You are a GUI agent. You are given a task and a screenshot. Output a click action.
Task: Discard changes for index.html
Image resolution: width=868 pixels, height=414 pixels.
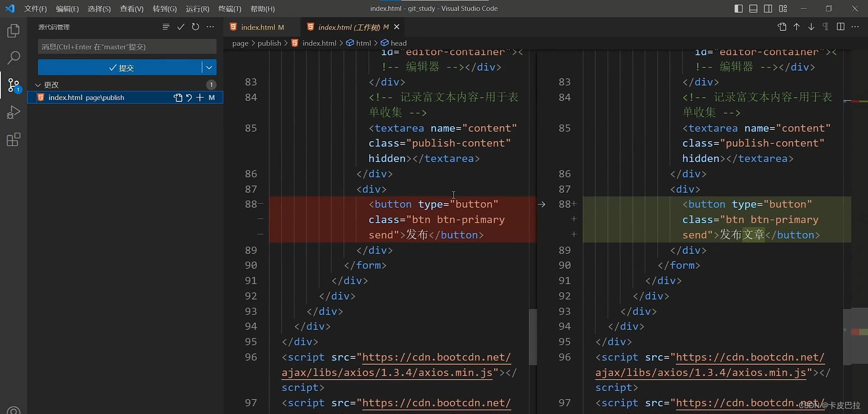(x=189, y=97)
